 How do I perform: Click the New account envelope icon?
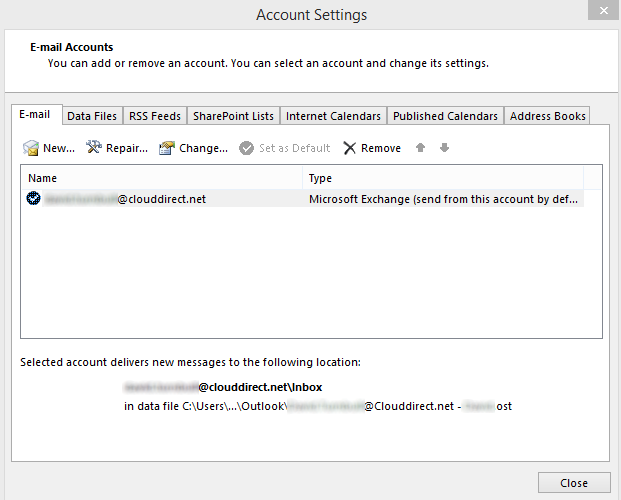pyautogui.click(x=31, y=148)
